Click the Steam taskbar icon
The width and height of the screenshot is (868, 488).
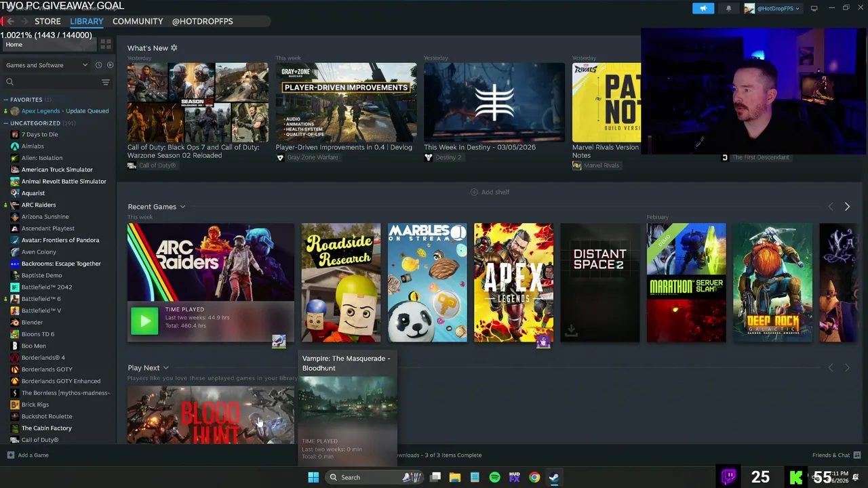click(x=554, y=477)
